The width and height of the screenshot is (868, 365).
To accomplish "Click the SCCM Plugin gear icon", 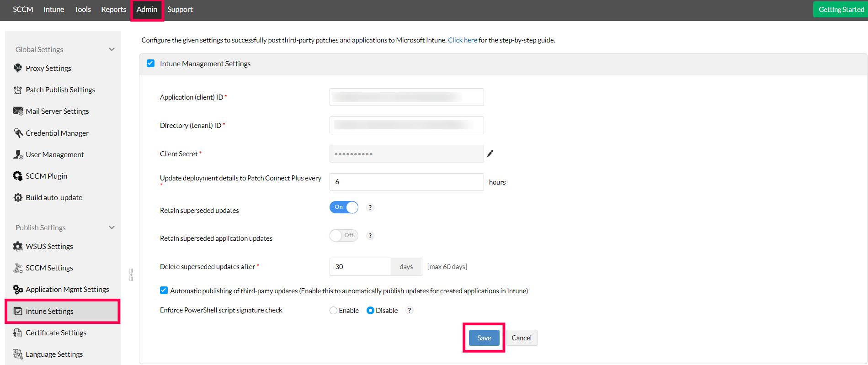I will 18,176.
